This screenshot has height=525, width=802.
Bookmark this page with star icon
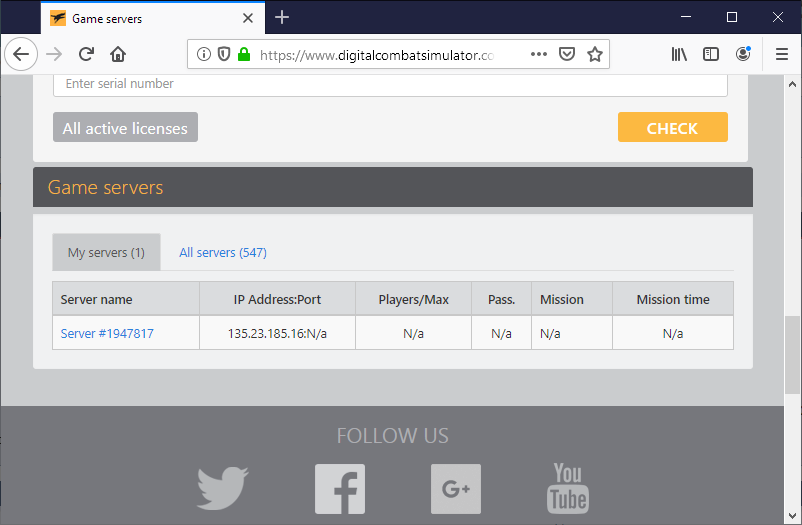pyautogui.click(x=594, y=54)
